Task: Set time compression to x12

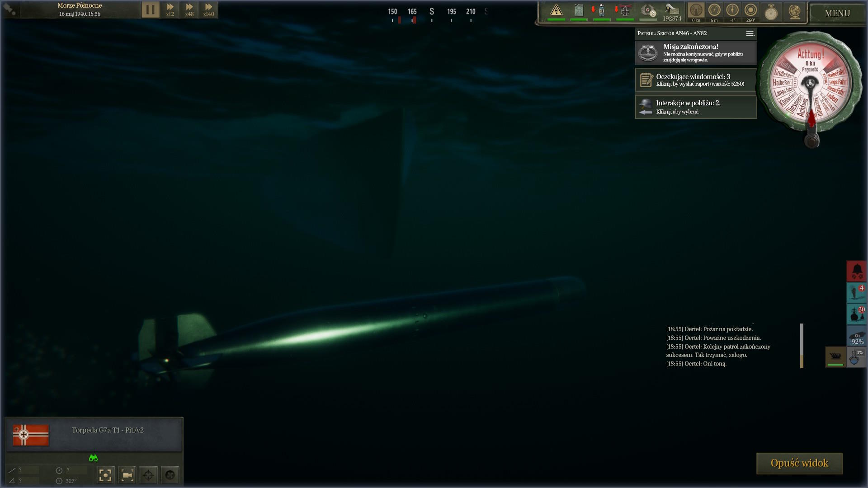Action: tap(170, 9)
